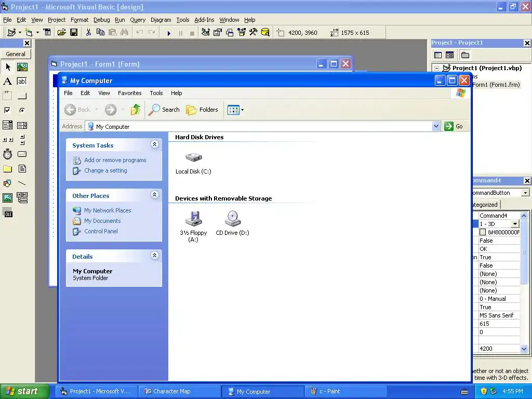Pick the Data control tool
The height and width of the screenshot is (399, 532).
tap(22, 198)
